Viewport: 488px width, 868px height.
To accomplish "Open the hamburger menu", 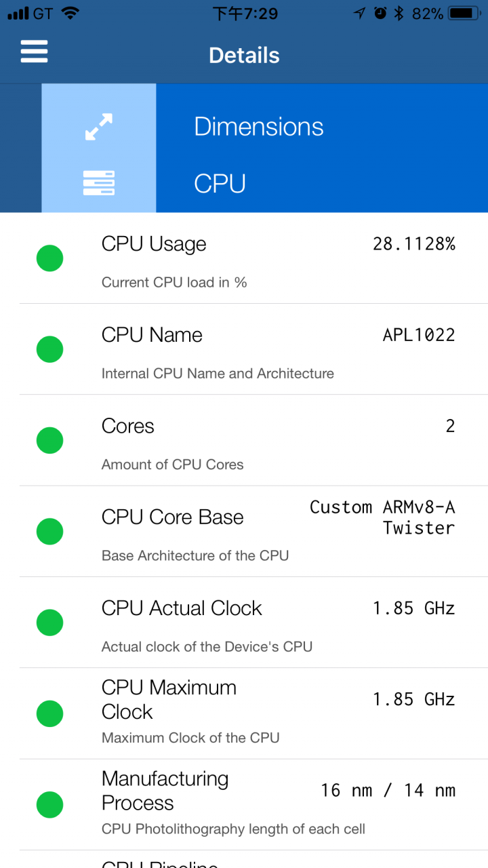I will (34, 52).
